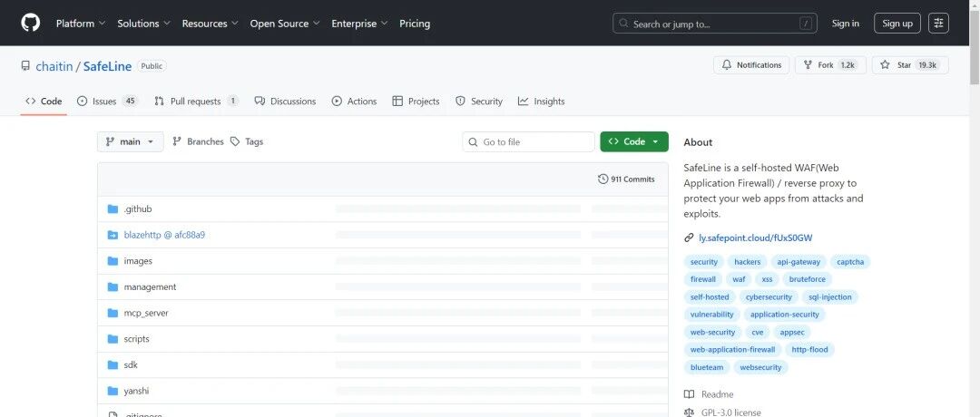980x417 pixels.
Task: Click the submodule icon next to blazehttp
Action: pyautogui.click(x=113, y=236)
